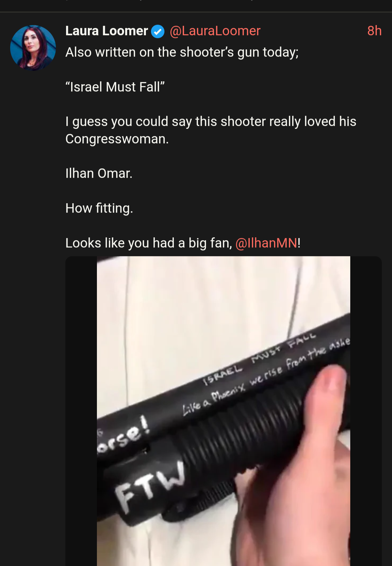Click the blue verified checkmark badge
This screenshot has width=392, height=566.
pyautogui.click(x=158, y=31)
